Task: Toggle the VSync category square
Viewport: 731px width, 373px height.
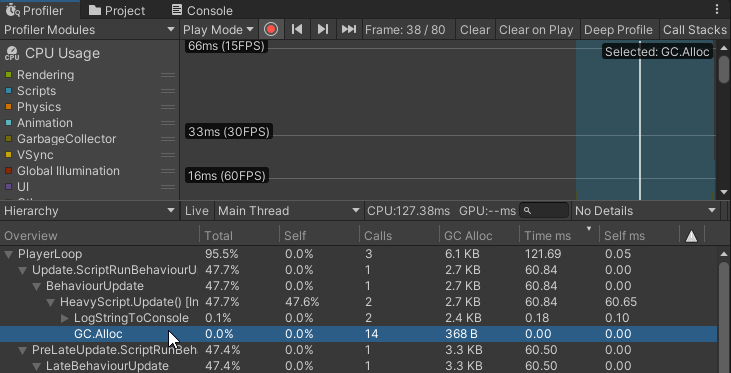Action: pyautogui.click(x=8, y=154)
